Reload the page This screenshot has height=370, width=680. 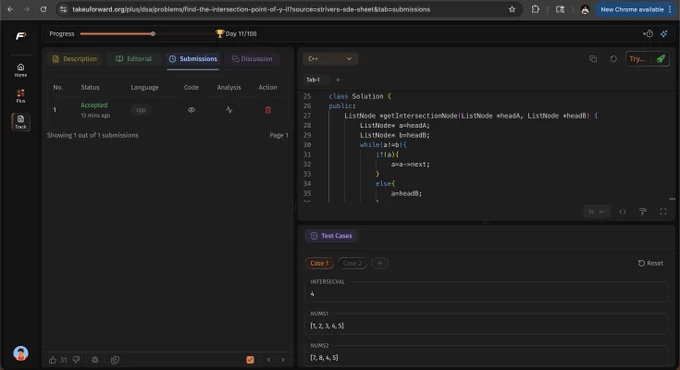43,9
